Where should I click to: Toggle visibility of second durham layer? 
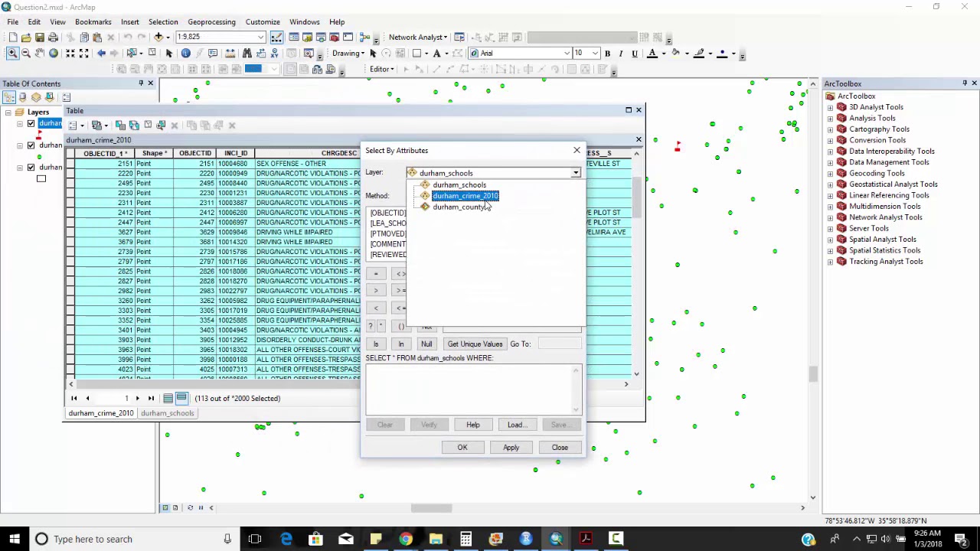(x=31, y=145)
